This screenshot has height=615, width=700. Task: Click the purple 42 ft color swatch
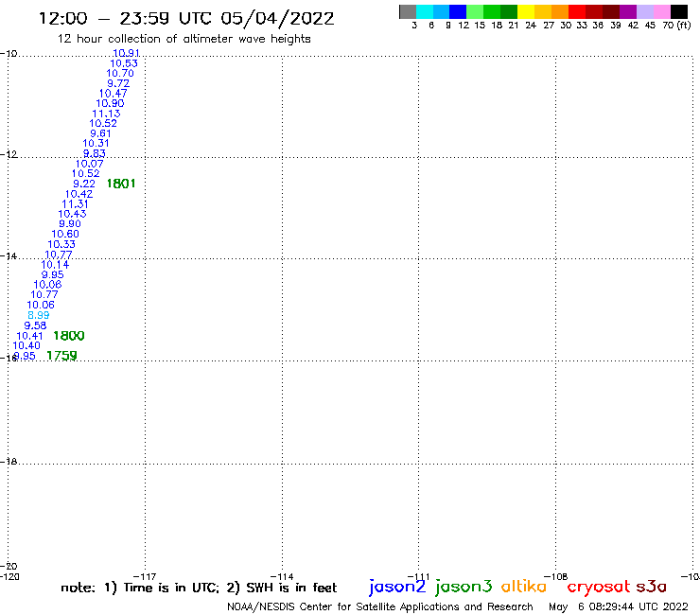coord(628,11)
